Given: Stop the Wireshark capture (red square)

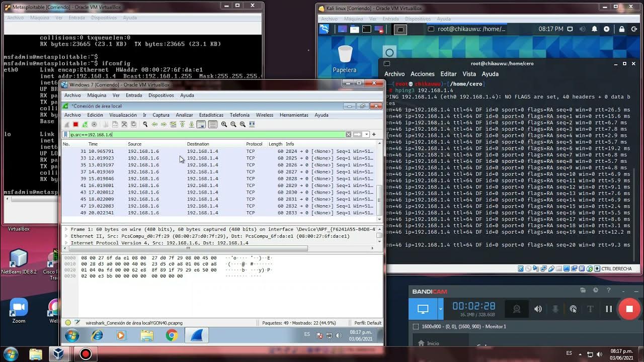Looking at the screenshot, I should click(75, 124).
